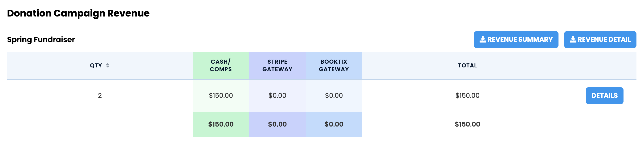Viewport: 644px width, 157px height.
Task: Click the $0.00 Stripe Gateway row cell
Action: click(277, 95)
